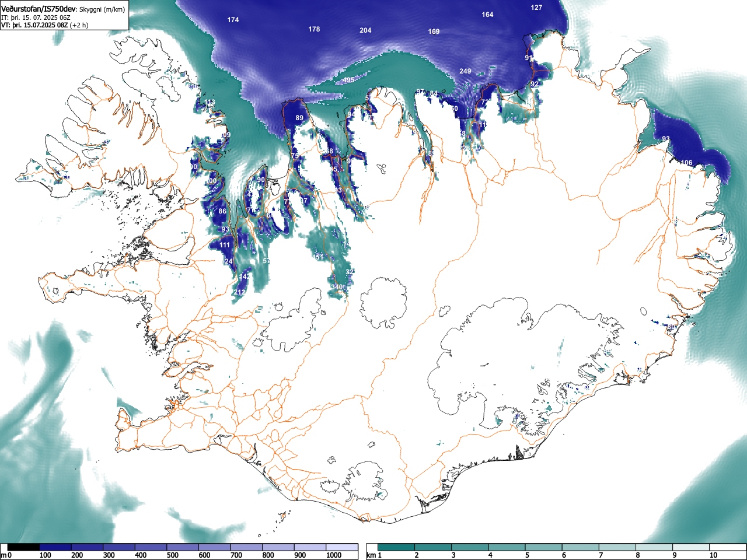Click the '700' tick label on the metres legend
This screenshot has height=560, width=747.
click(x=236, y=555)
